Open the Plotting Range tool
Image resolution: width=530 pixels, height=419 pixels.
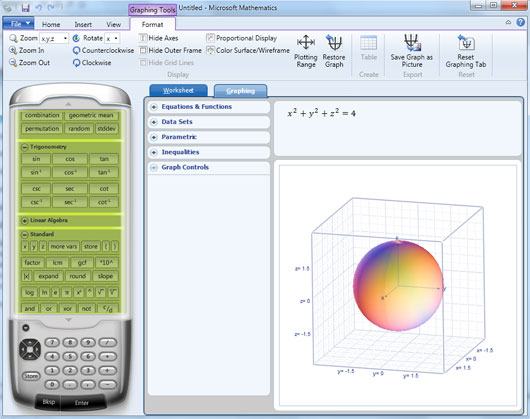click(x=306, y=51)
